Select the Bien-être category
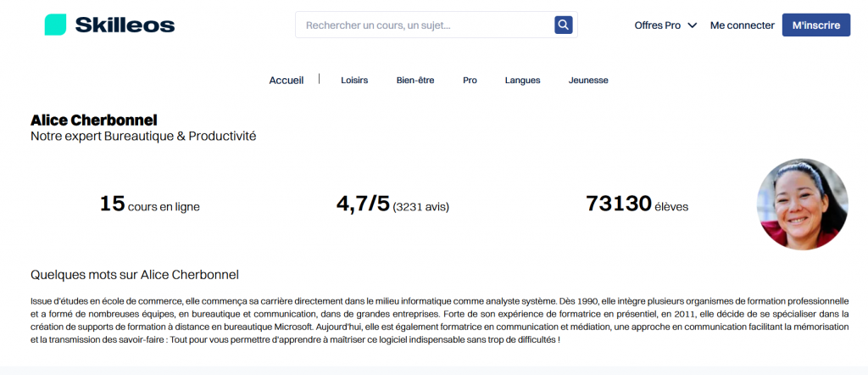This screenshot has width=868, height=375. 415,81
